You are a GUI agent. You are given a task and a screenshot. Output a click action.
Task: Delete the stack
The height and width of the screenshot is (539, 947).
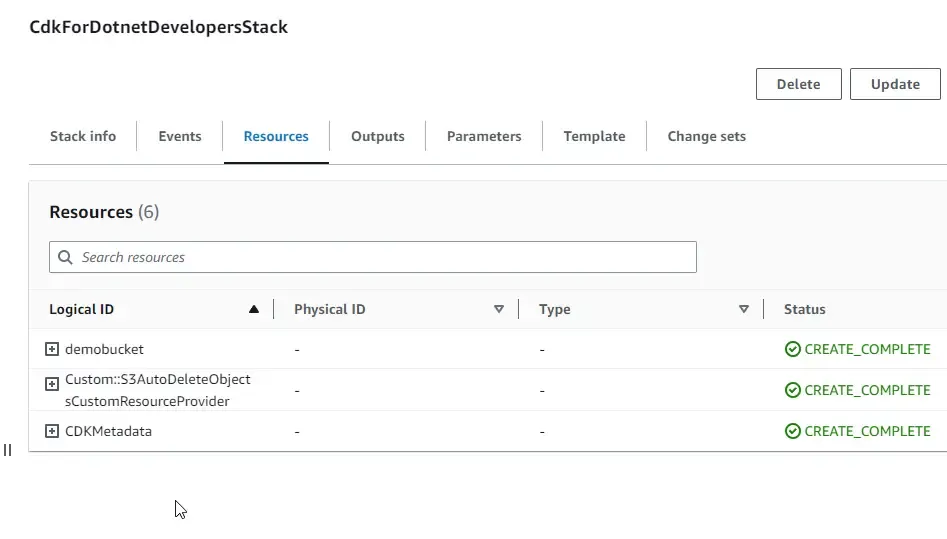tap(798, 84)
